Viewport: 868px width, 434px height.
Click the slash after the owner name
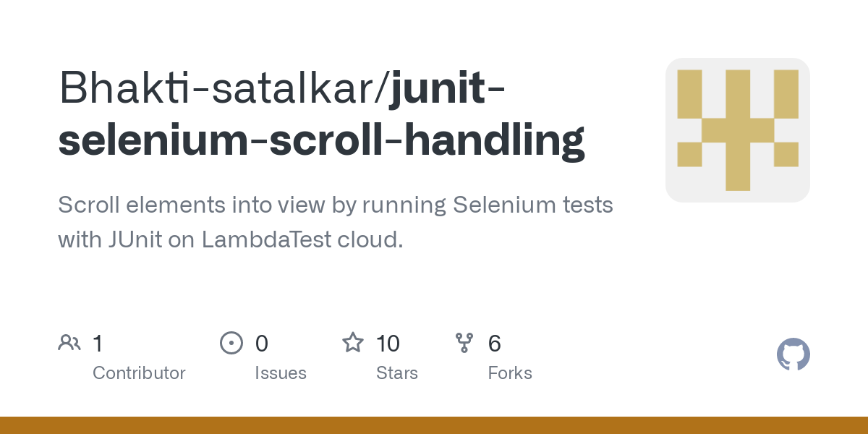point(383,89)
